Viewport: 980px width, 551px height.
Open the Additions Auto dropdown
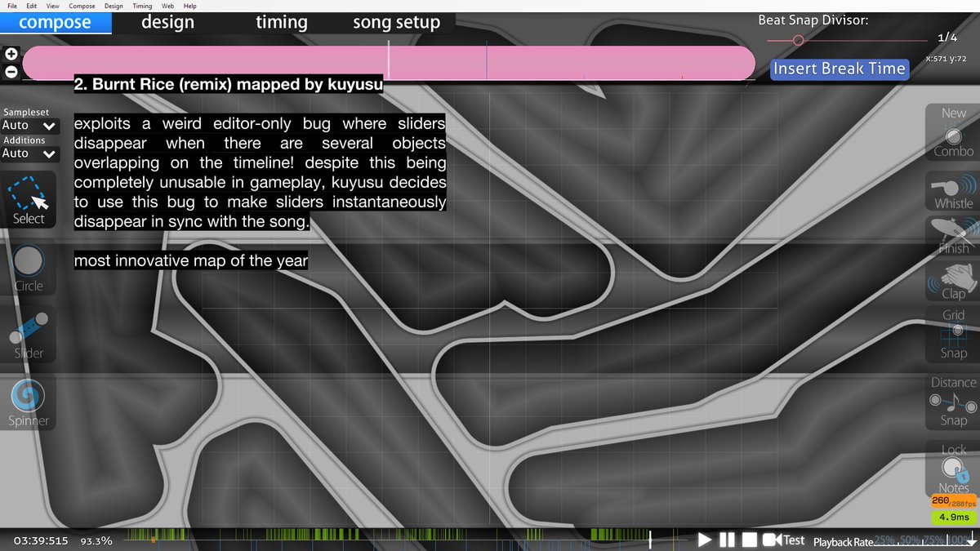(x=29, y=153)
